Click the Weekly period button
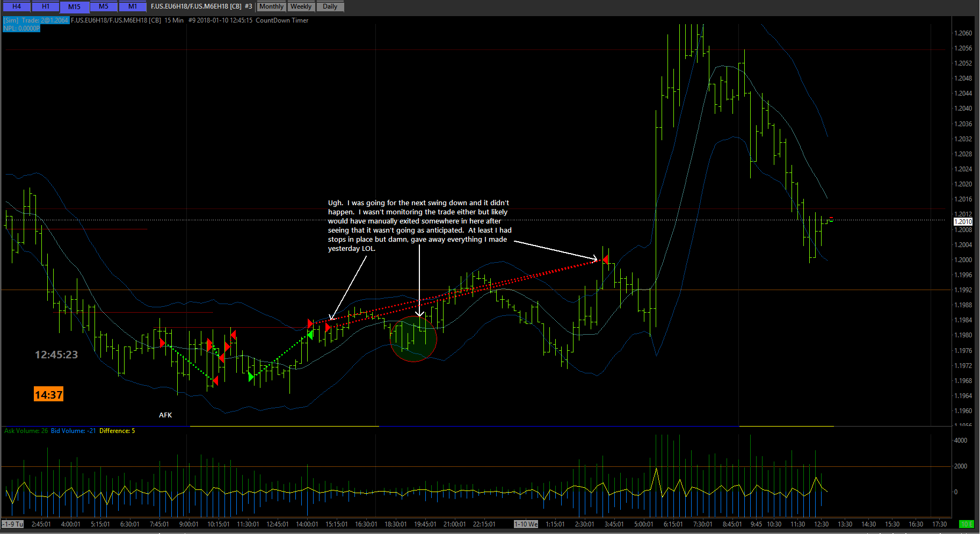The image size is (980, 534). coord(301,6)
